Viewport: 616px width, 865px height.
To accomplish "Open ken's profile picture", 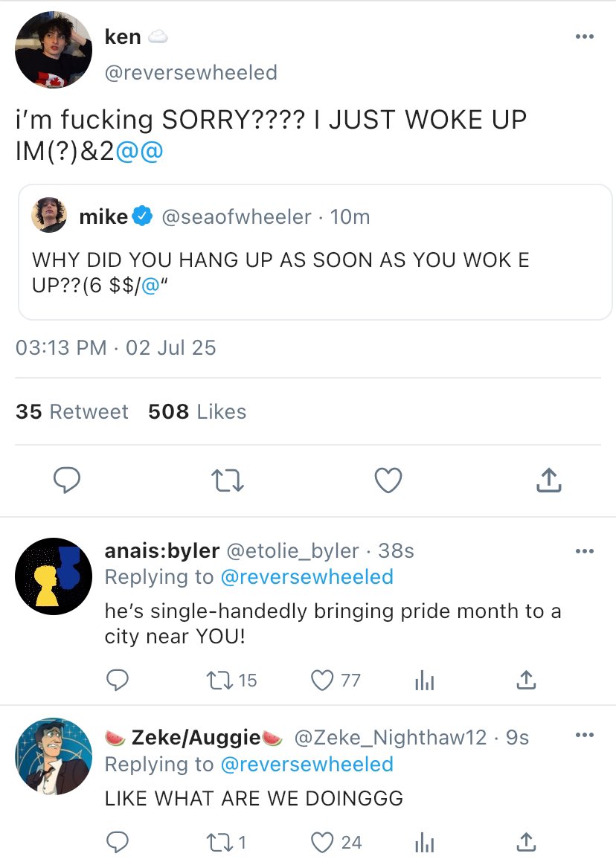I will pos(54,51).
